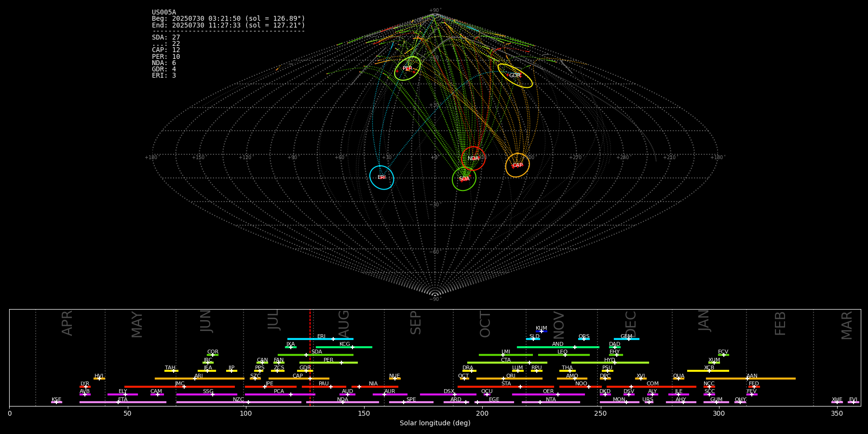
Task: Click the SSG shower bar in timeline
Action: pyautogui.click(x=206, y=394)
